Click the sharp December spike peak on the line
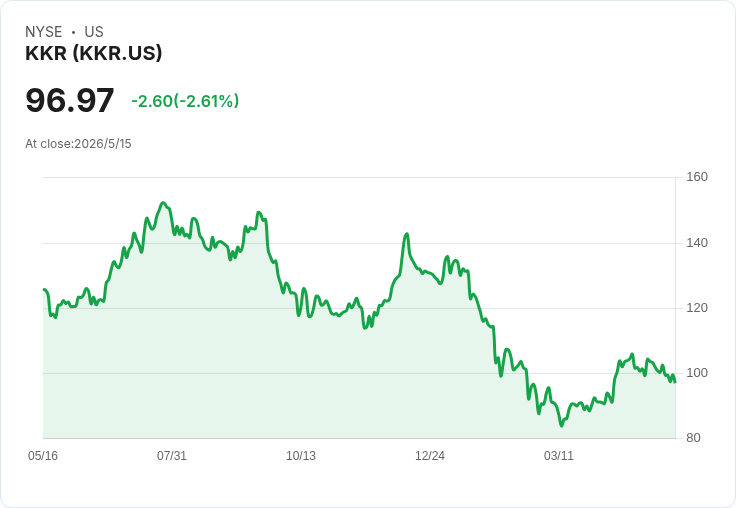736x508 pixels. pyautogui.click(x=406, y=234)
